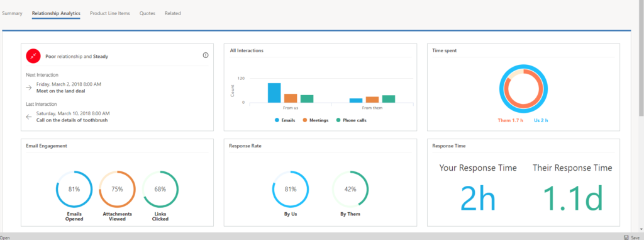Select the Relationship Analytics tab

pos(56,13)
